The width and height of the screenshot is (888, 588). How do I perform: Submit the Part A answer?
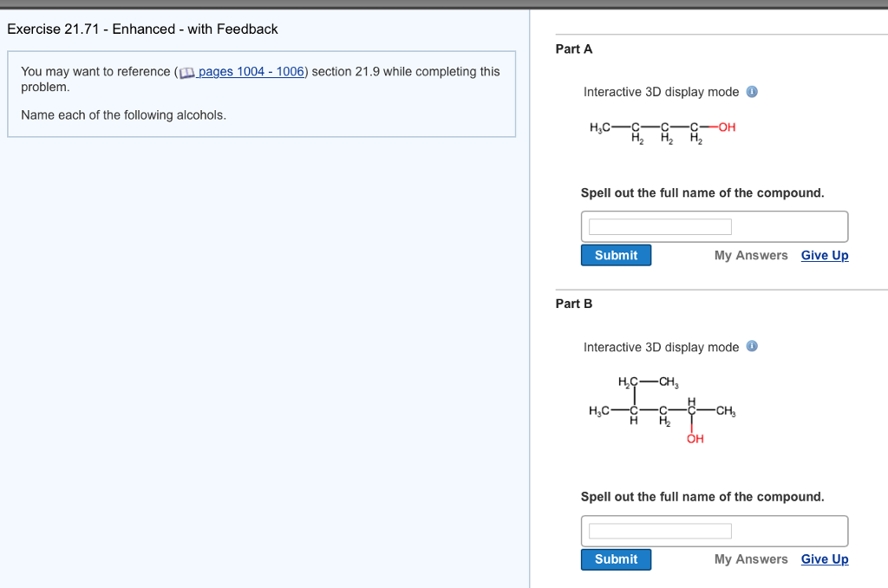point(616,255)
